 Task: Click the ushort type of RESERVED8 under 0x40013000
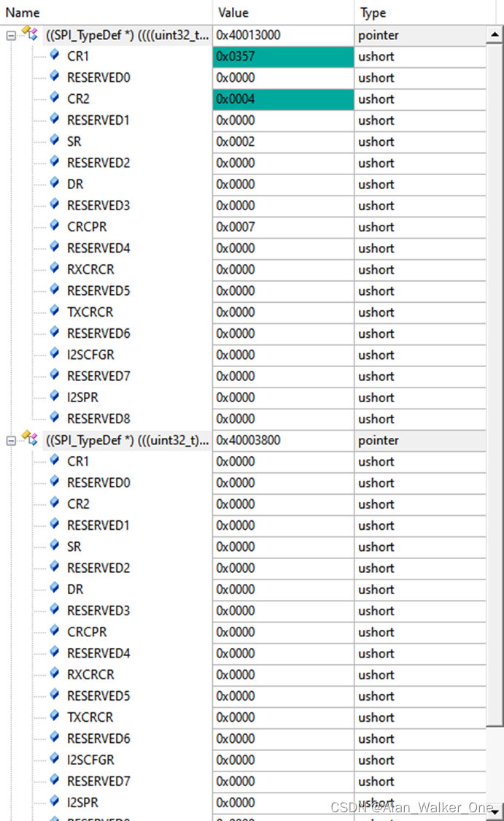(420, 419)
